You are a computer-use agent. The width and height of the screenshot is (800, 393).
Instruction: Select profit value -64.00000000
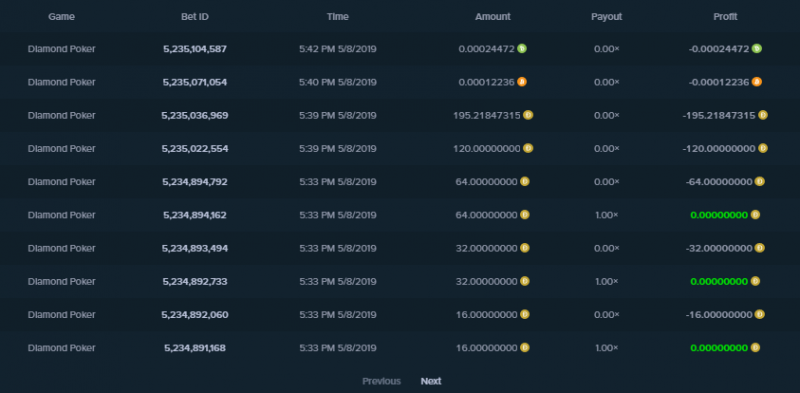pos(719,182)
